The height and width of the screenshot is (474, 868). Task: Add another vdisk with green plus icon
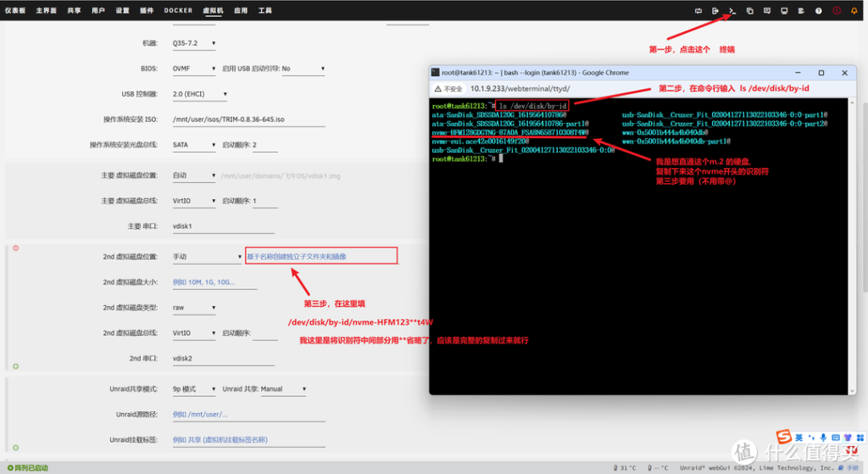tap(15, 366)
